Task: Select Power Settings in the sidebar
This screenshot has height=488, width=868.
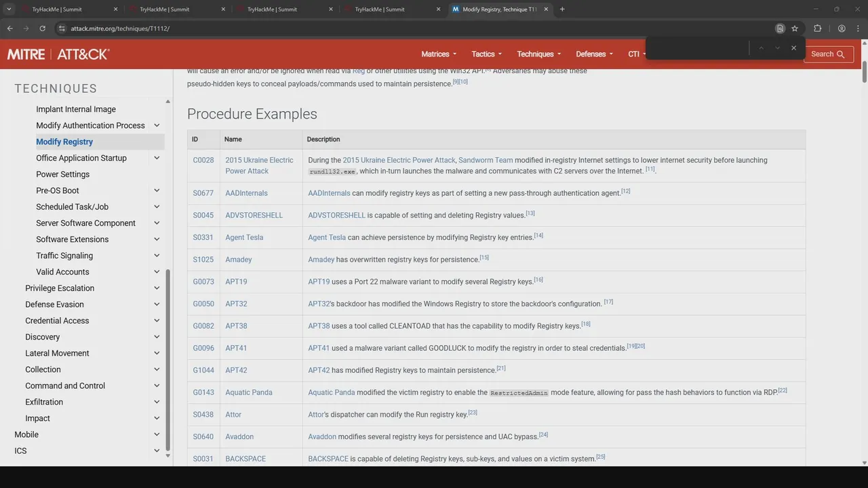Action: (x=62, y=174)
